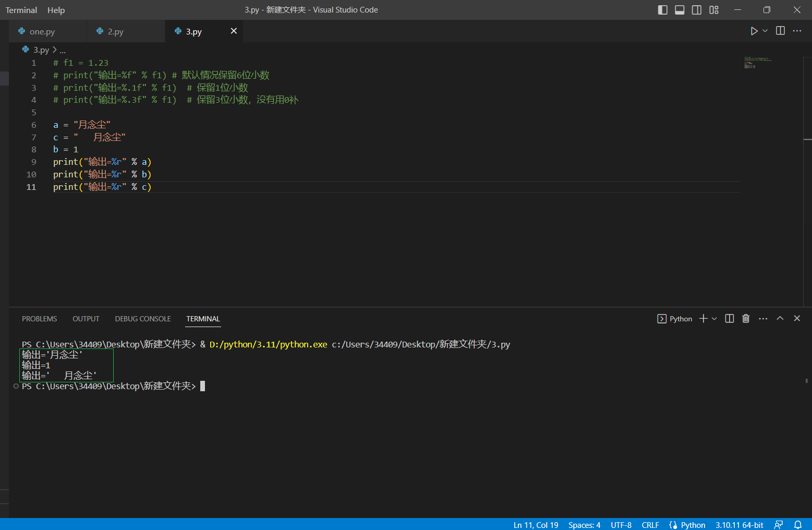Change CRLF line ending setting
This screenshot has height=530, width=812.
pyautogui.click(x=650, y=525)
